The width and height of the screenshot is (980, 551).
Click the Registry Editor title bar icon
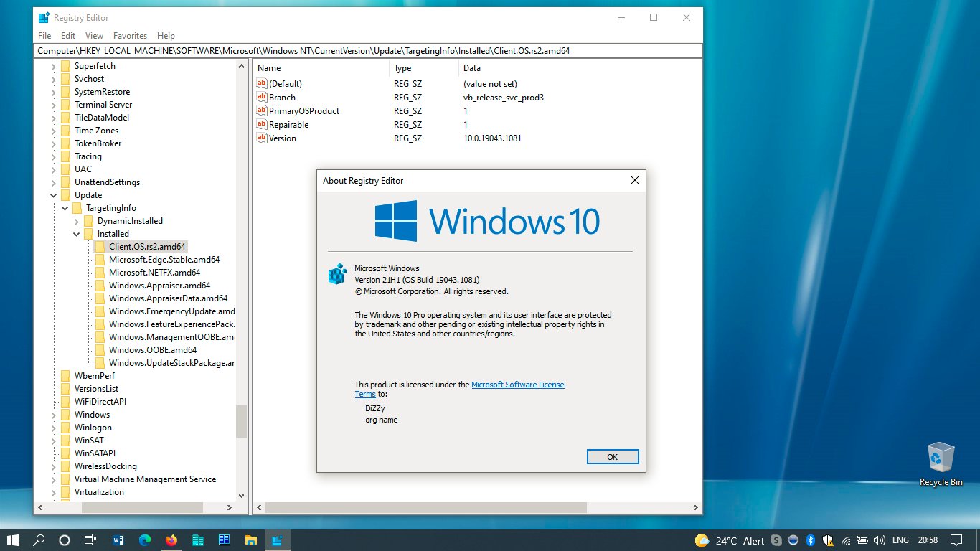click(x=44, y=17)
